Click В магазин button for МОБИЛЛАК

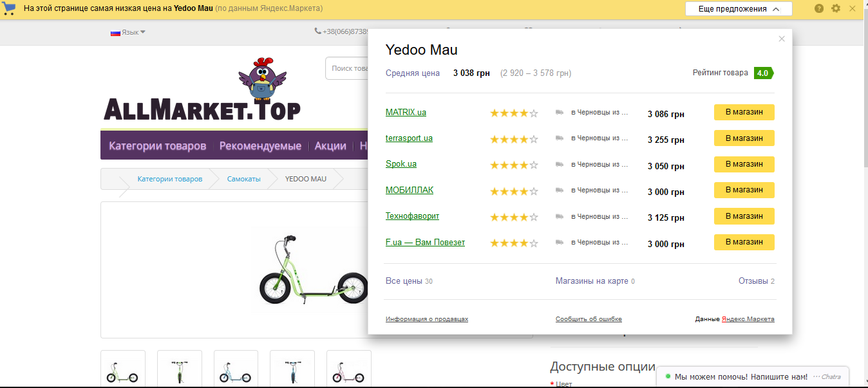coord(744,190)
